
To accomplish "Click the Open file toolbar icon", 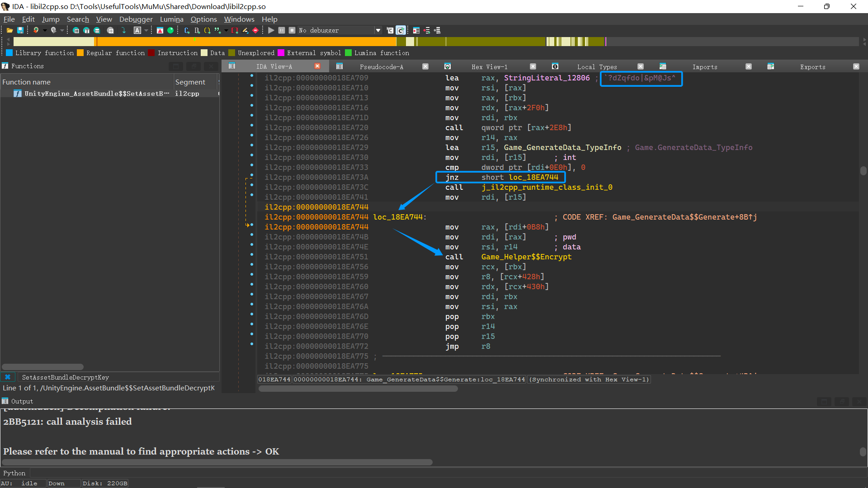I will pyautogui.click(x=9, y=30).
